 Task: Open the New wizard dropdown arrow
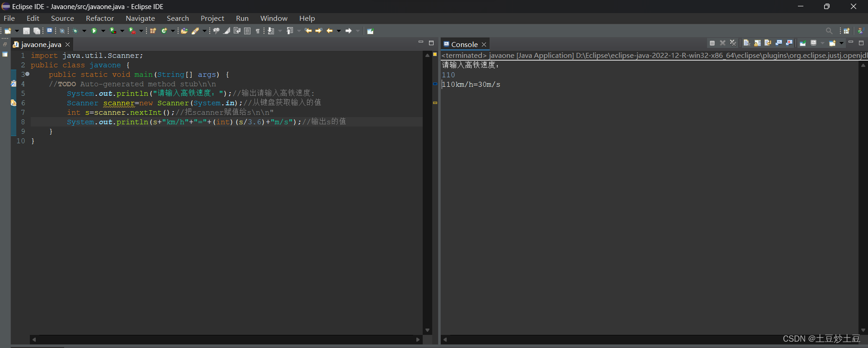[17, 31]
